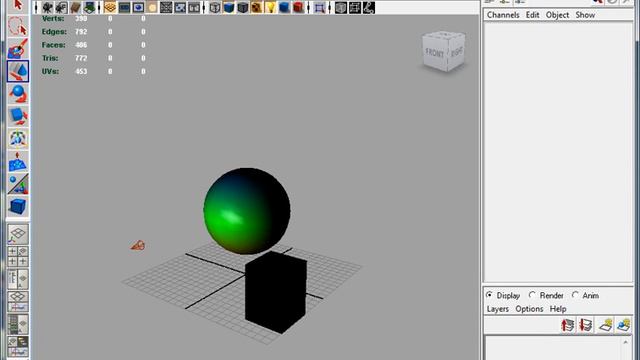640x360 pixels.
Task: Click the UVs label in heads-up display
Action: 50,71
